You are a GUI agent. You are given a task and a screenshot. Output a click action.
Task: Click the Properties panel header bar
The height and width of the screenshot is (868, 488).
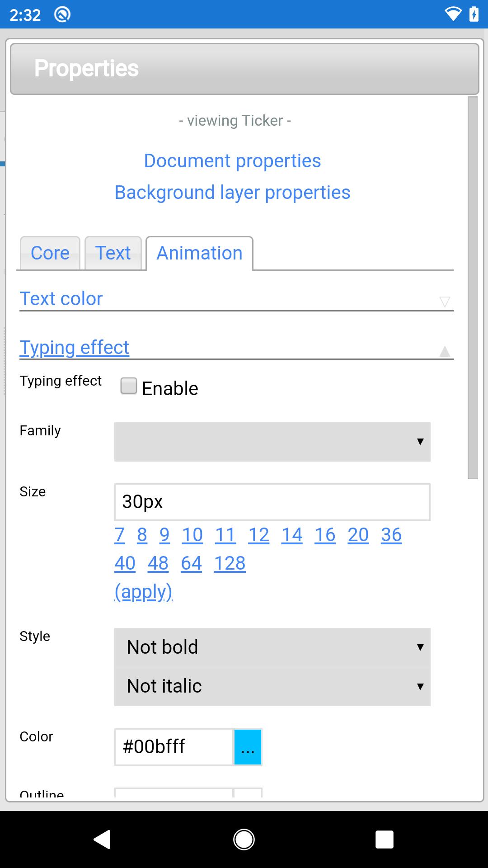pos(244,69)
